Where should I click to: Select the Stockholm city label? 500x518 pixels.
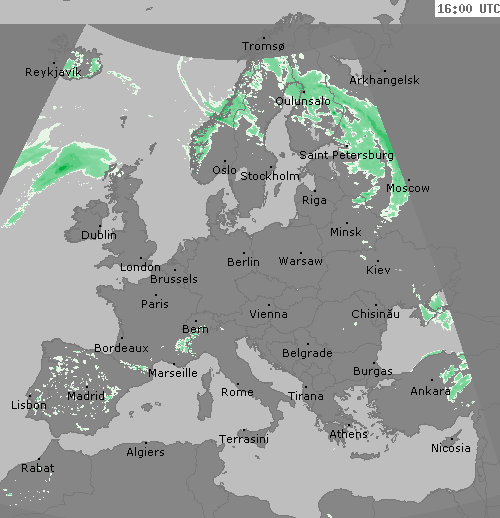coord(270,176)
